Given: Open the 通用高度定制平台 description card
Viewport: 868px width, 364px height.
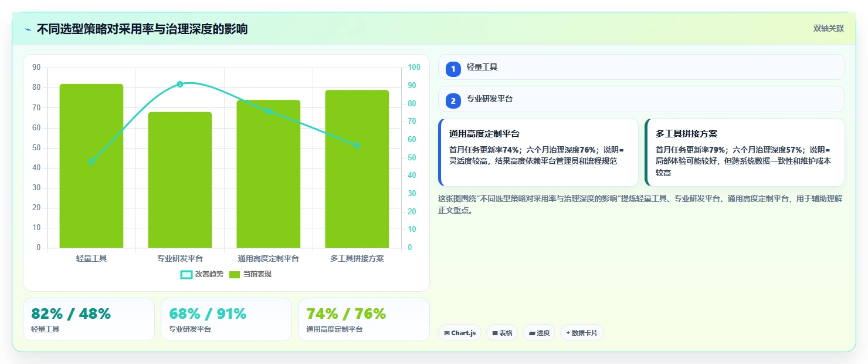Looking at the screenshot, I should (538, 152).
